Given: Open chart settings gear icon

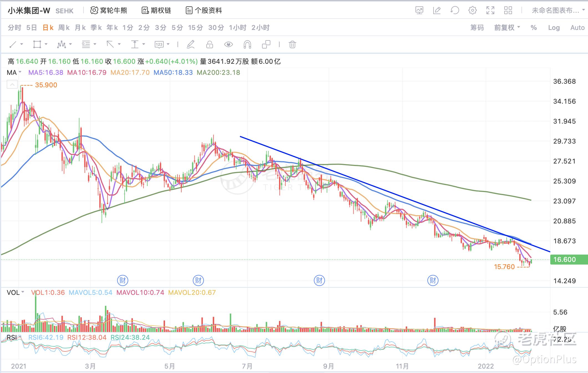Looking at the screenshot, I should click(472, 11).
